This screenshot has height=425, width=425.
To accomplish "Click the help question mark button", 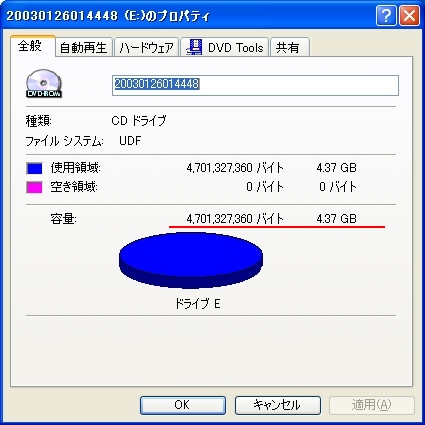I will (386, 15).
